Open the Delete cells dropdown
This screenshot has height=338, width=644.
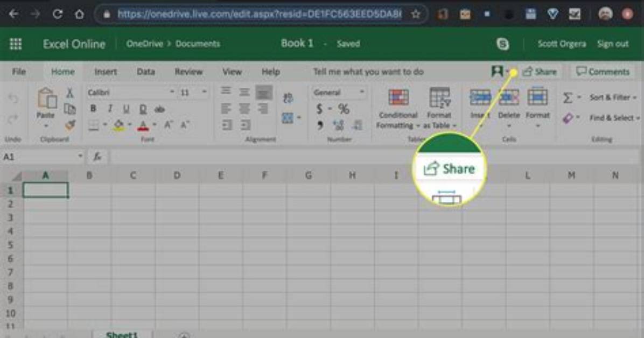point(509,125)
